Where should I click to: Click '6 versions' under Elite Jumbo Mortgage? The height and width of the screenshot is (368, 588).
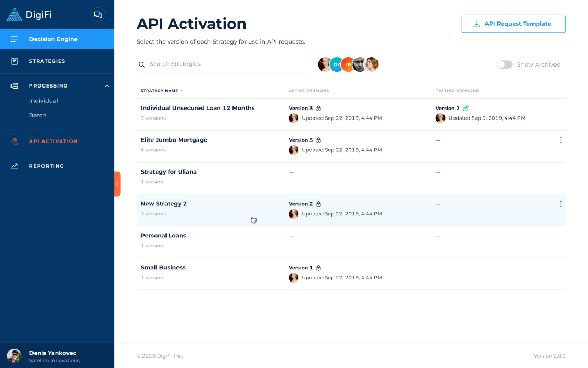pyautogui.click(x=153, y=150)
